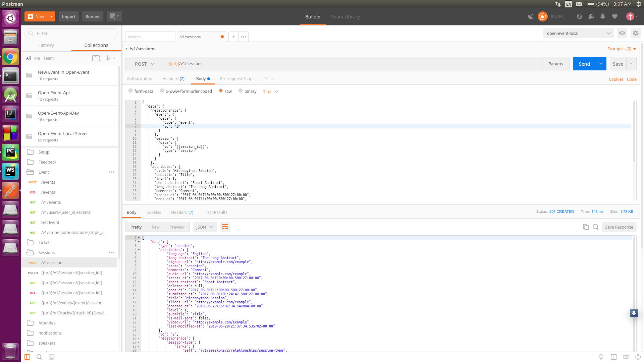Open the POST method dropdown
Viewport: 644px width, 362px height.
click(x=145, y=64)
